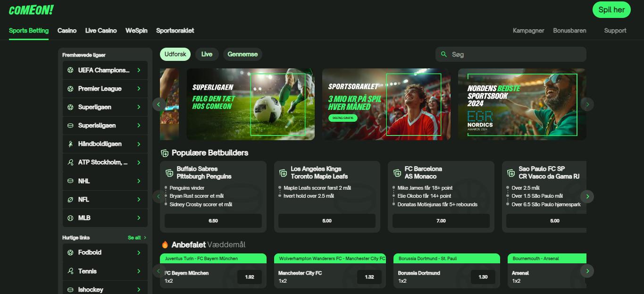Click betbuilder icon on Sao Paulo FC card
Image resolution: width=644 pixels, height=294 pixels.
point(511,173)
